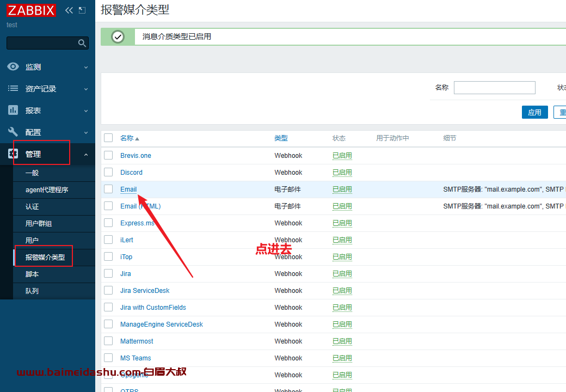Screen dimensions: 566x392
Task: Click the 应用 filter button
Action: [534, 112]
